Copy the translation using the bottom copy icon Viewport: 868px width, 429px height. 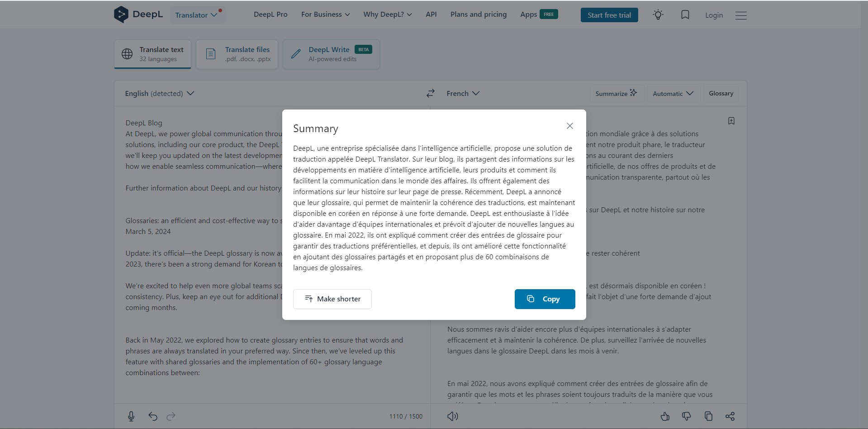point(708,416)
